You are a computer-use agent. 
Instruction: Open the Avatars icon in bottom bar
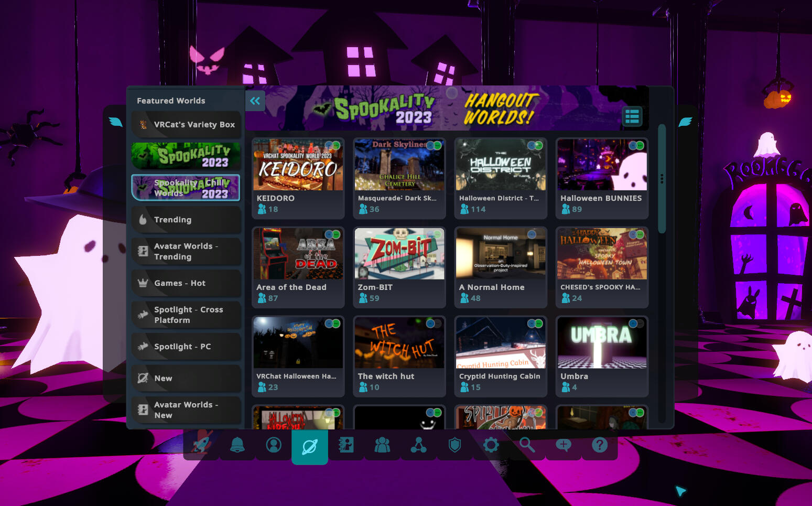click(x=346, y=445)
